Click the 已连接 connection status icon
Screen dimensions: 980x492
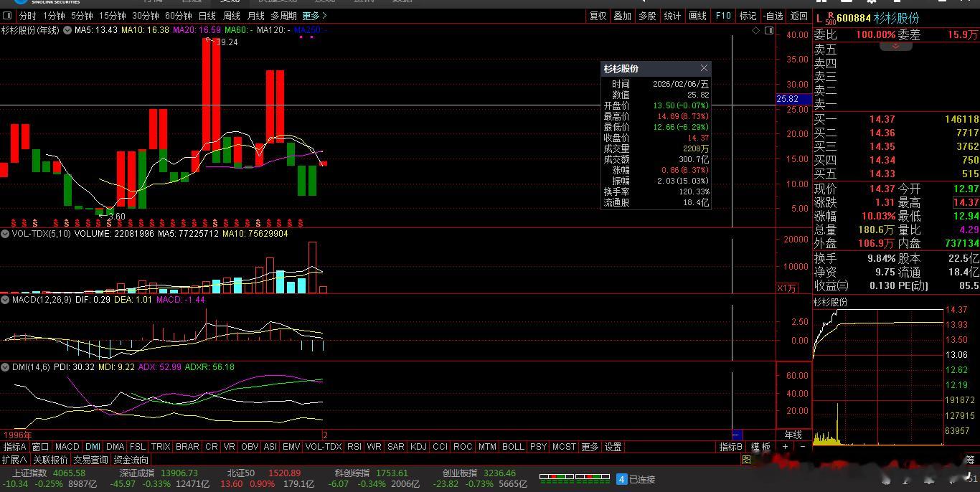click(x=622, y=479)
